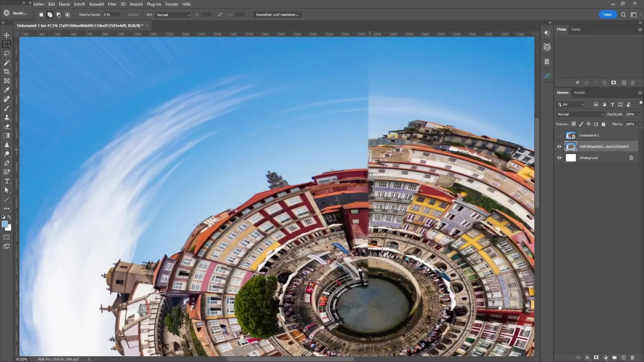Select the Brush tool
This screenshot has height=362, width=644.
(x=7, y=108)
